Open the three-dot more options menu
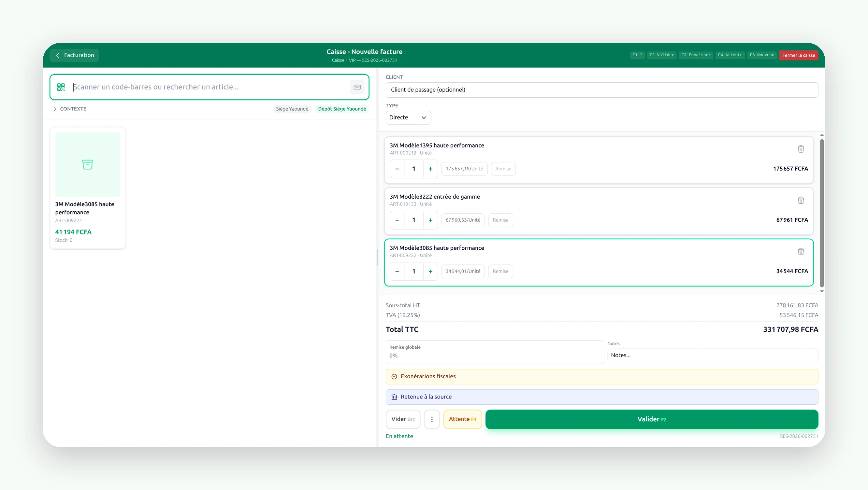Viewport: 868px width, 490px height. pyautogui.click(x=432, y=419)
